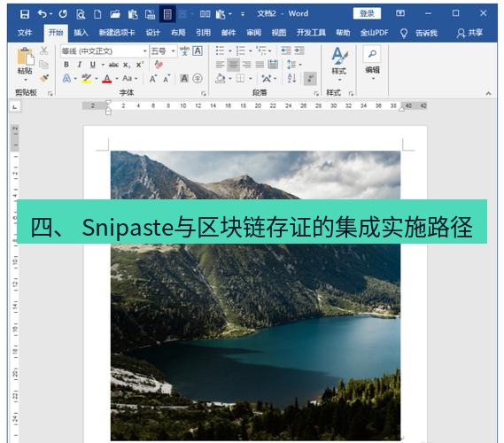
Task: Select the Format Painter brush
Action: (43, 78)
